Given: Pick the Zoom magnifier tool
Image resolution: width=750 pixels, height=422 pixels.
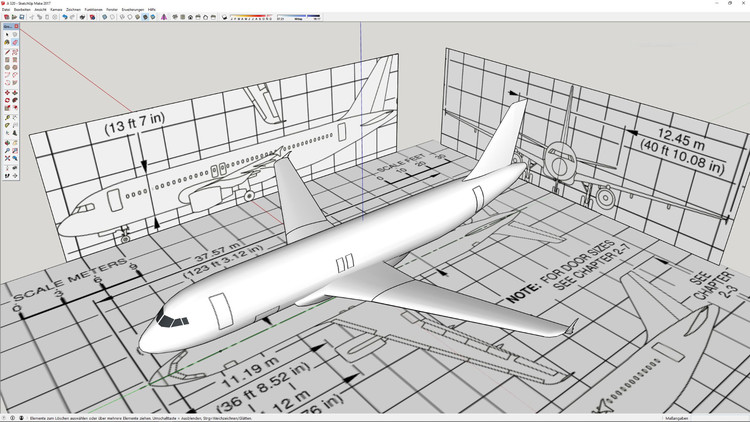Looking at the screenshot, I should 7,150.
